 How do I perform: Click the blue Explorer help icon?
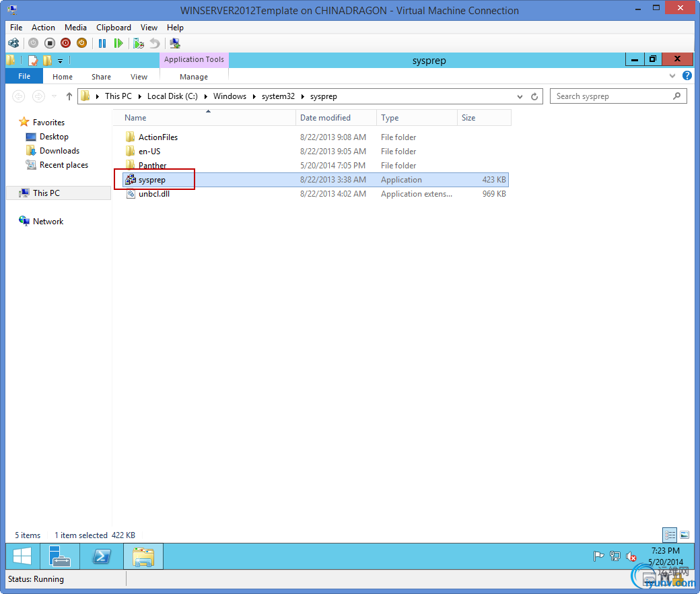click(687, 76)
